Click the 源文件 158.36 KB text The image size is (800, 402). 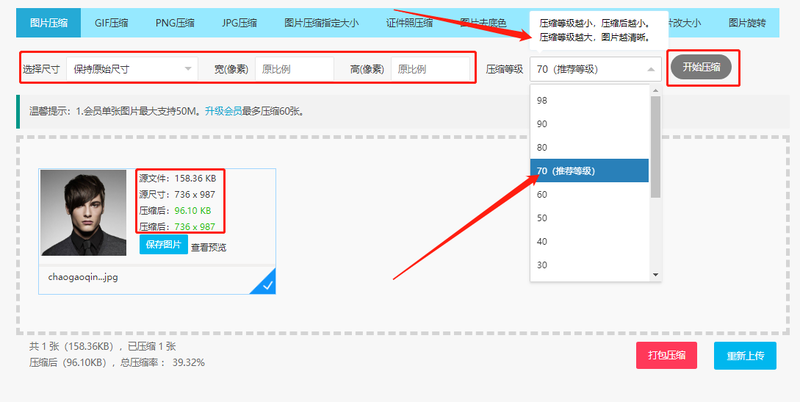[178, 179]
